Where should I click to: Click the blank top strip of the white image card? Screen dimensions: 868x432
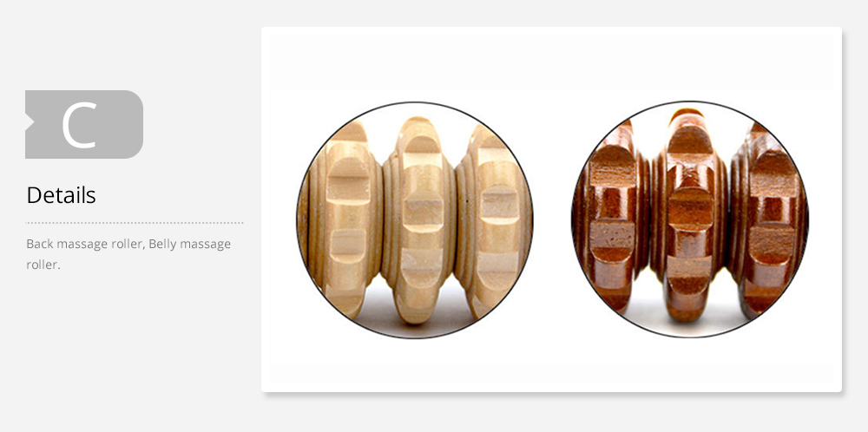[551, 61]
